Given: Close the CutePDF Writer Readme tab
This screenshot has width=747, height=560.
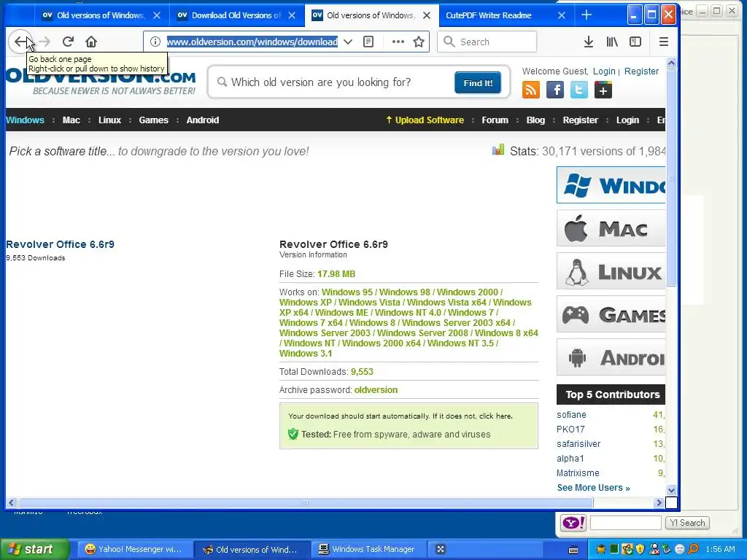Looking at the screenshot, I should 562,15.
